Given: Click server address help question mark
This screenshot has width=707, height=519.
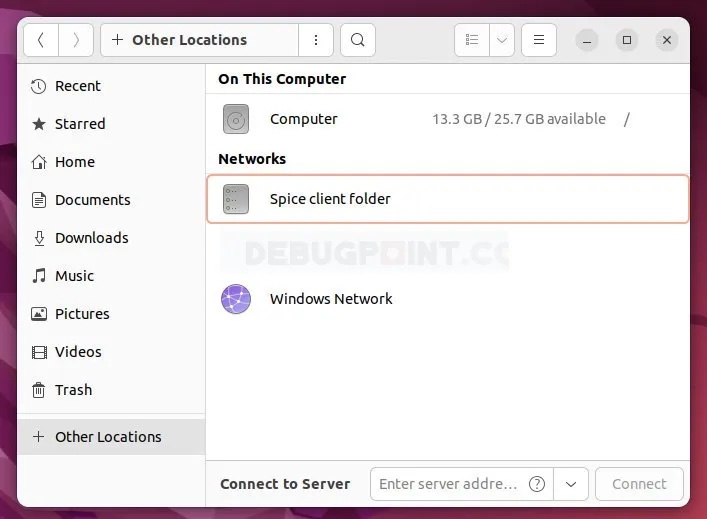Looking at the screenshot, I should coord(536,484).
